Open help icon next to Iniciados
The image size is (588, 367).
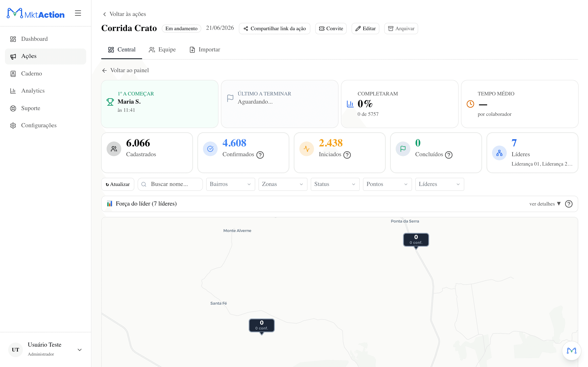pyautogui.click(x=347, y=155)
